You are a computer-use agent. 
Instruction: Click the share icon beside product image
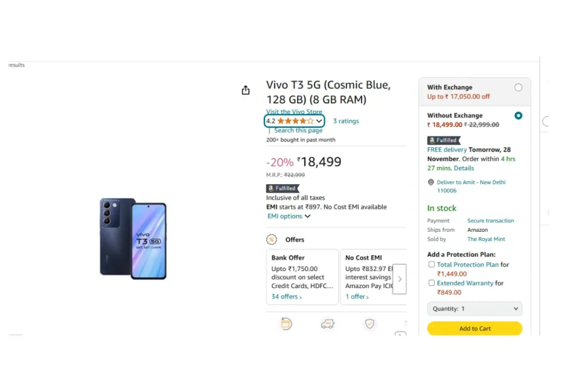[246, 90]
